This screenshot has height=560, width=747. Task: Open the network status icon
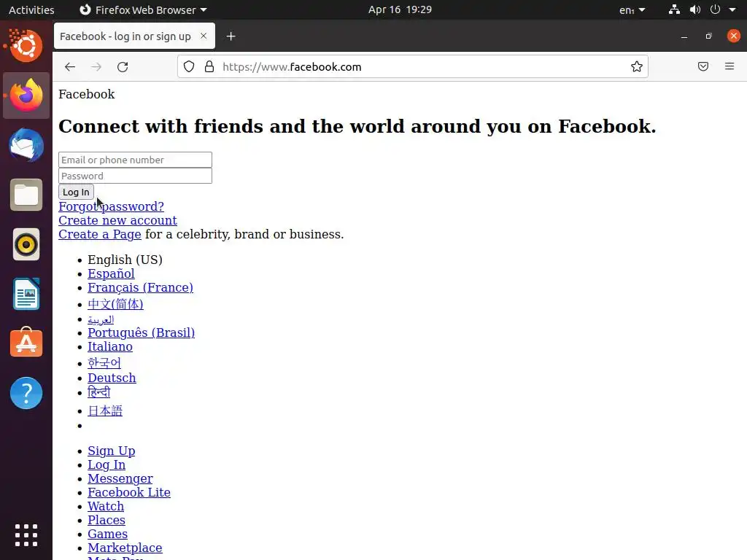674,9
